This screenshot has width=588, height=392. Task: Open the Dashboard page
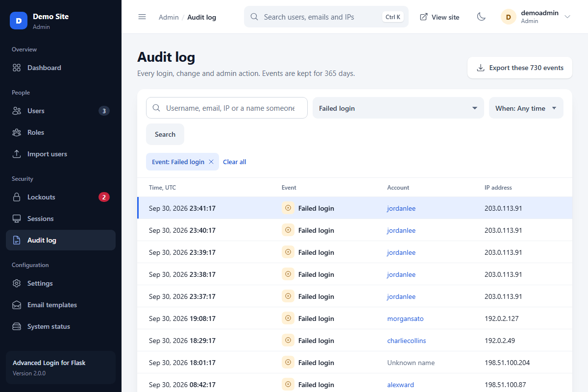point(61,68)
